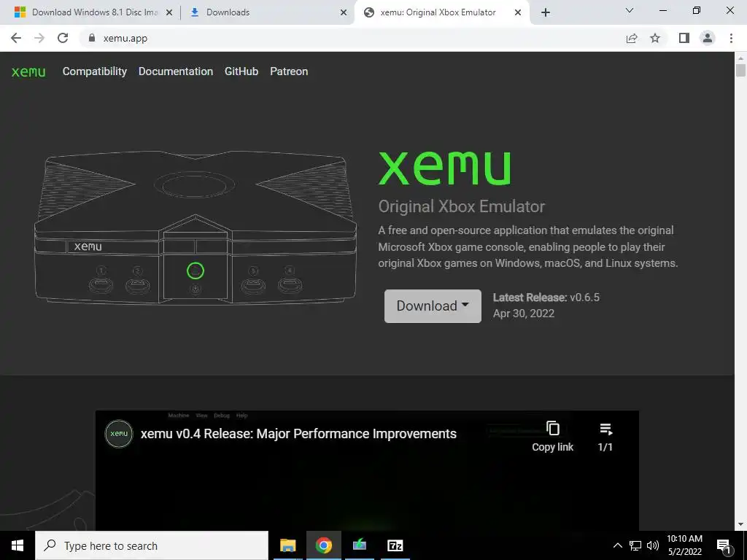Visit the Patreon link

[289, 71]
